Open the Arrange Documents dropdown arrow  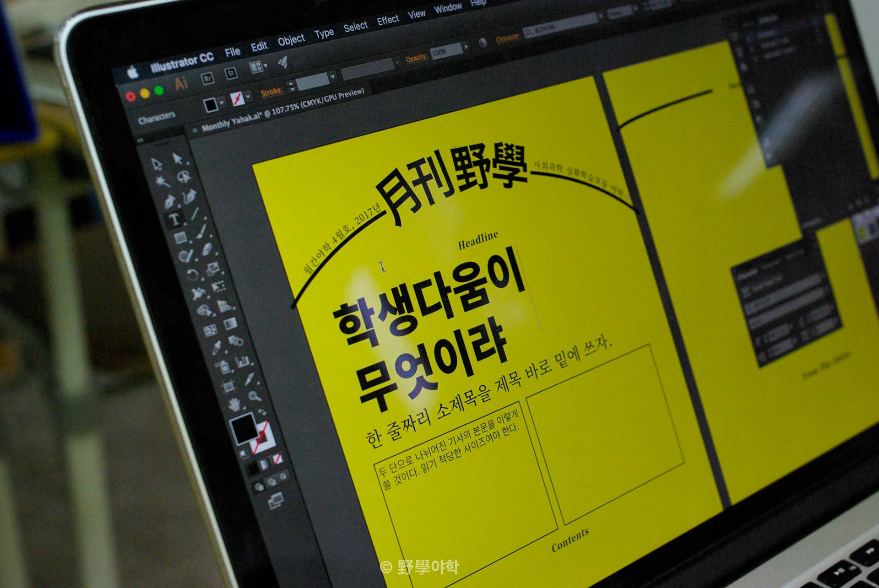point(265,66)
